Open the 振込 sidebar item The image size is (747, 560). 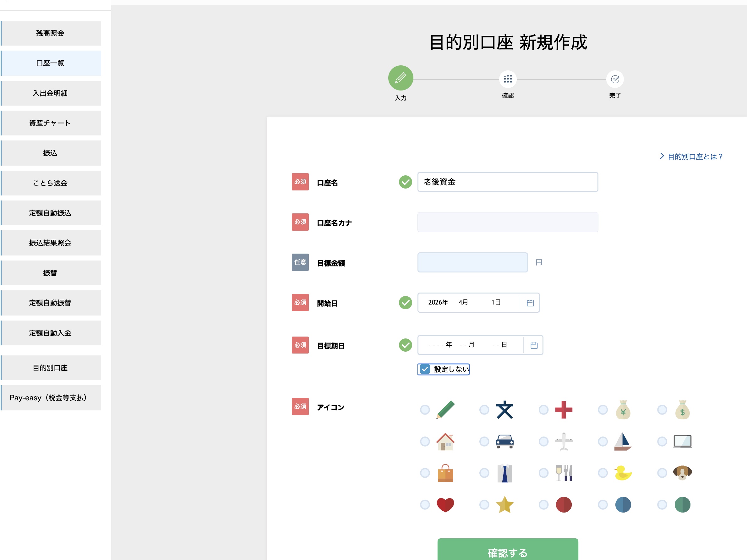coord(50,153)
